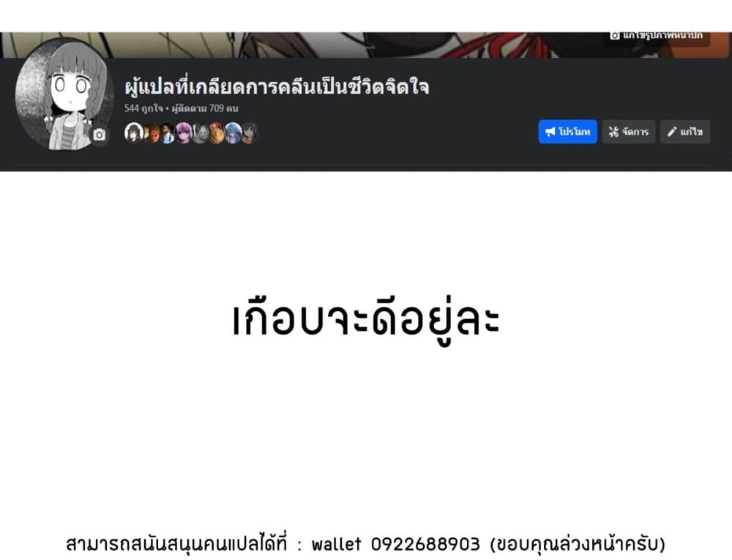Click the 709 followers count link
Viewport: 732px width, 560px height.
[x=205, y=108]
